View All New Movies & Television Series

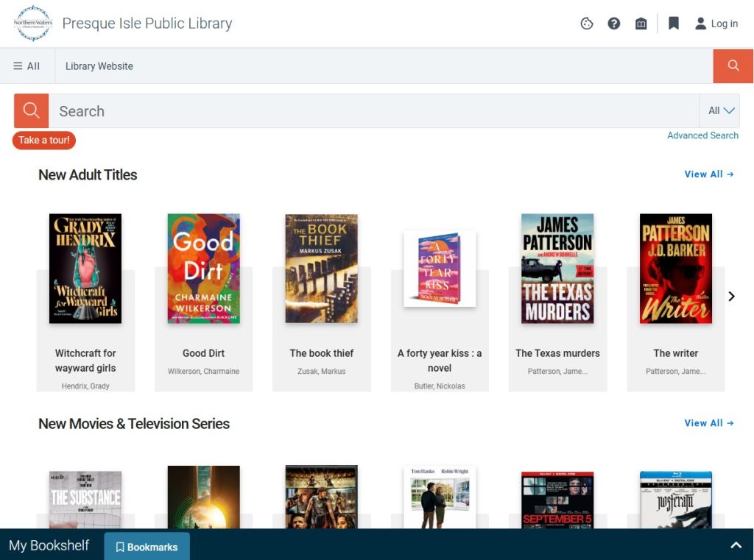click(709, 423)
